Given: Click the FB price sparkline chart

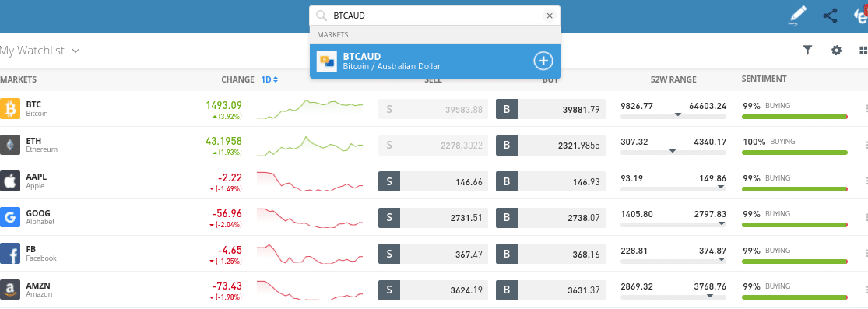Looking at the screenshot, I should 310,255.
